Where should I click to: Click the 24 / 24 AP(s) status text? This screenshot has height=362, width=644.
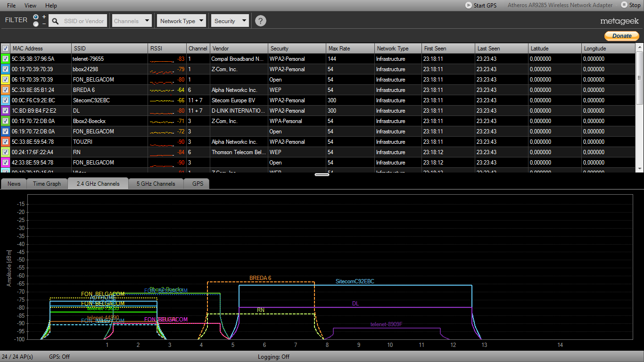pos(17,357)
